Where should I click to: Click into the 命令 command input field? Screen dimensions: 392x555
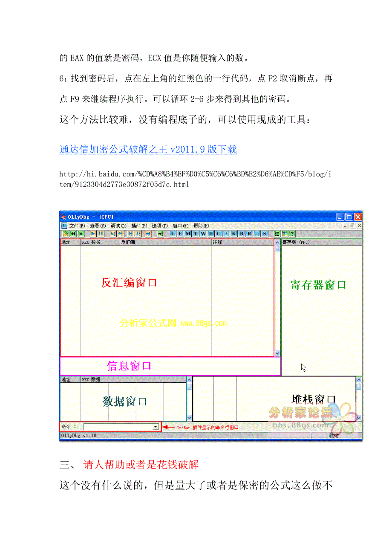[118, 427]
